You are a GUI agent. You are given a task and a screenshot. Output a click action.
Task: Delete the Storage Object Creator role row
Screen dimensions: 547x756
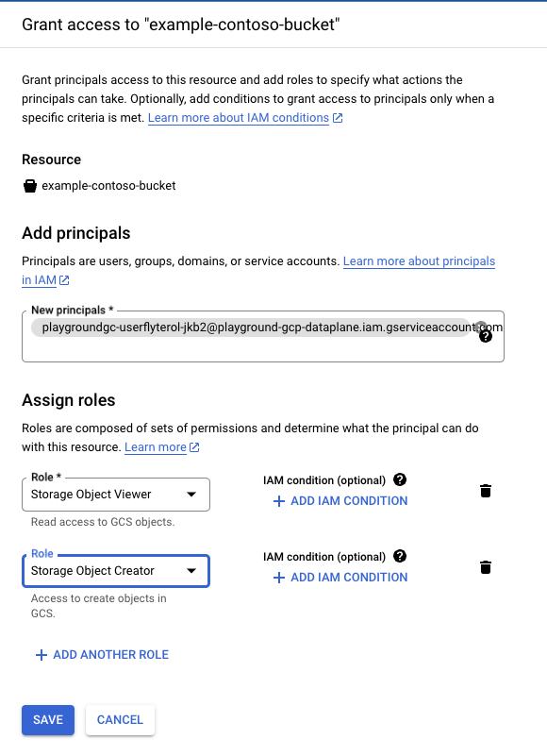tap(486, 567)
